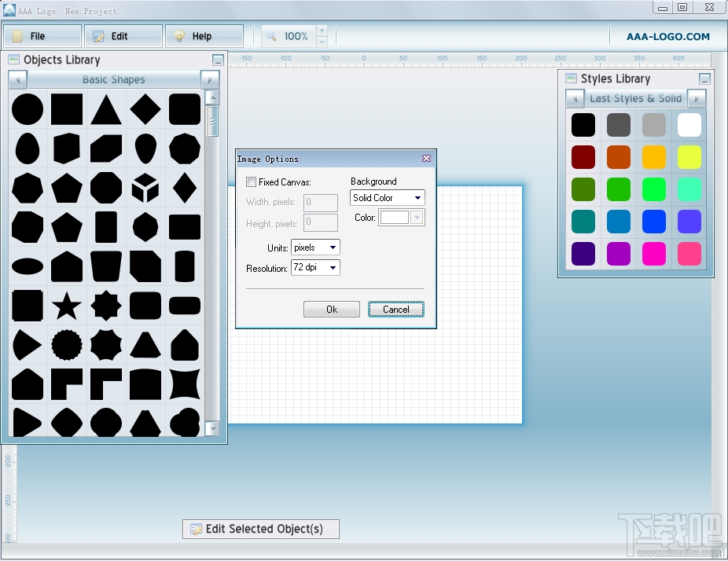Image resolution: width=728 pixels, height=561 pixels.
Task: Pick the concave-sided square shape
Action: pyautogui.click(x=185, y=384)
